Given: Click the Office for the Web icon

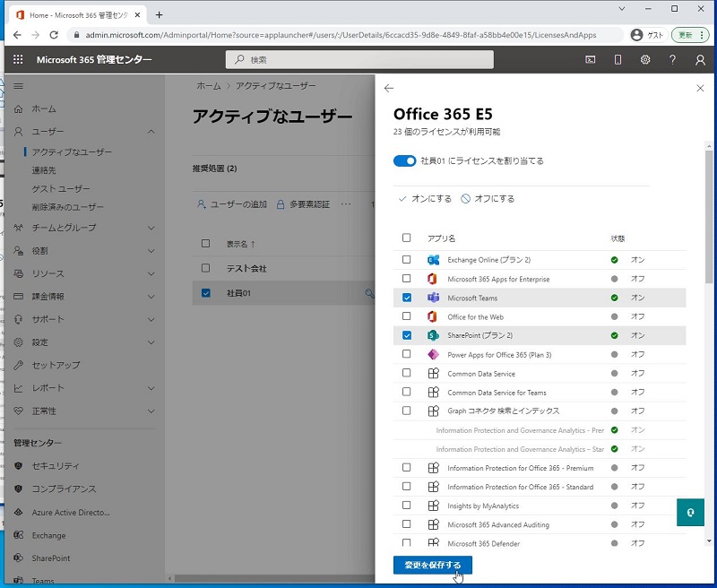Looking at the screenshot, I should pos(432,316).
